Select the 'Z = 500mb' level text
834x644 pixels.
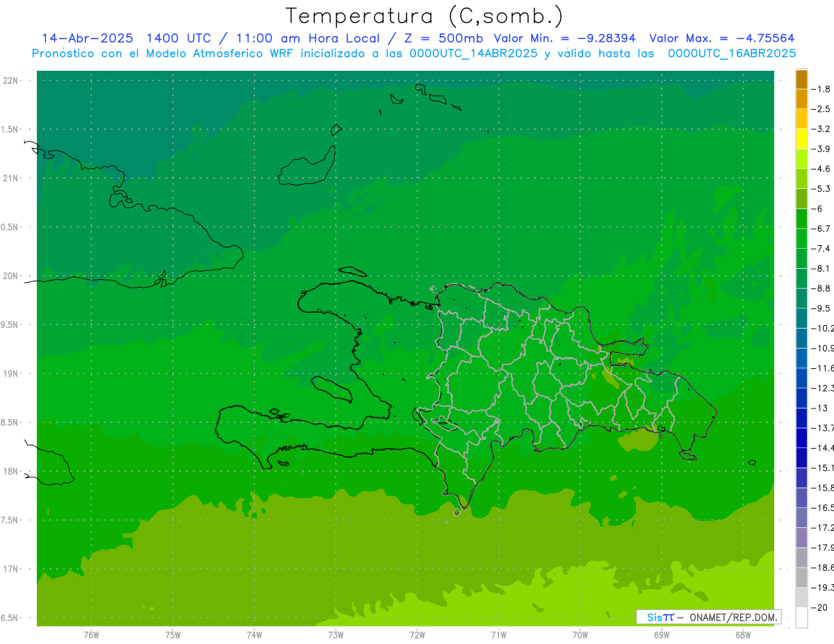tap(443, 39)
